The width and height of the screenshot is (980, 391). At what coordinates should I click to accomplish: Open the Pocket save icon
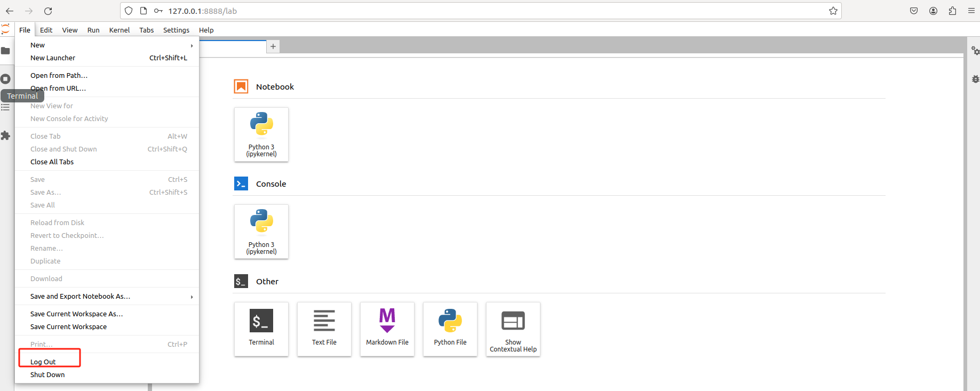pos(914,11)
